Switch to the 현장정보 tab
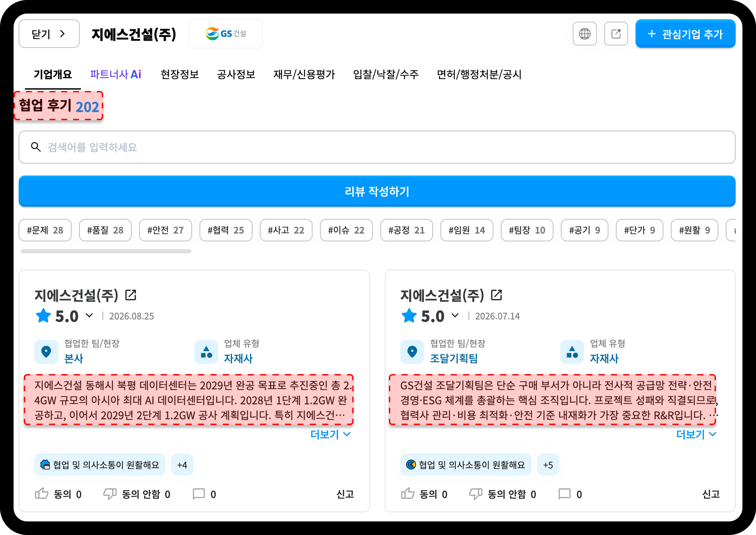 coord(180,74)
